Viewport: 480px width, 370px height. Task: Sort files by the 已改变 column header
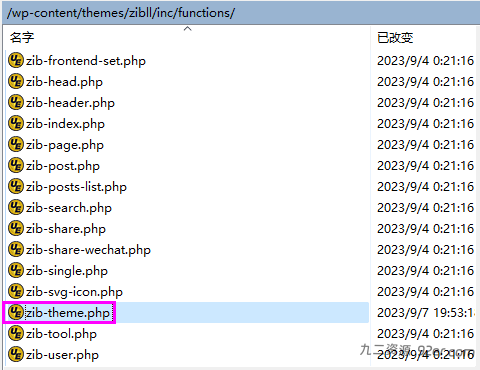395,37
